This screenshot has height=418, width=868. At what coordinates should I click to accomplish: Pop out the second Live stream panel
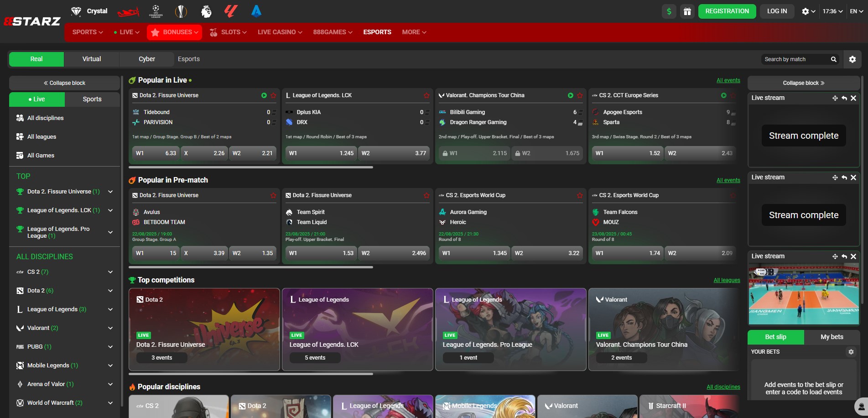point(844,178)
